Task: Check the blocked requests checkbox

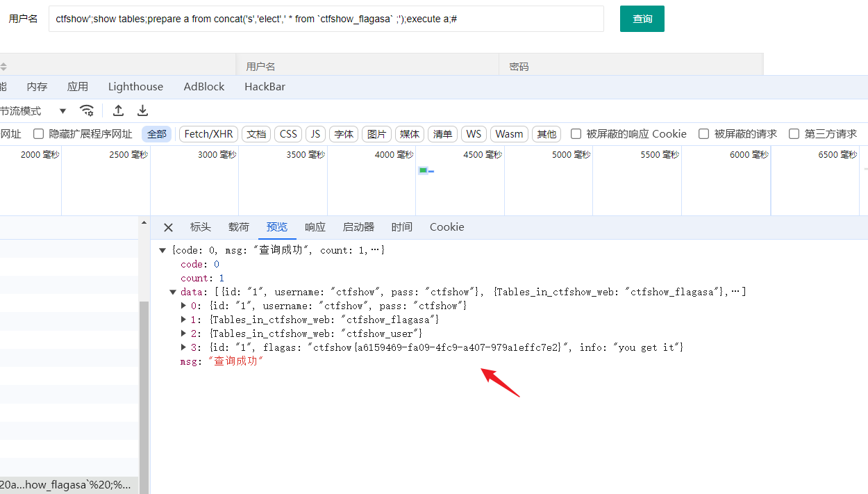Action: (x=703, y=134)
